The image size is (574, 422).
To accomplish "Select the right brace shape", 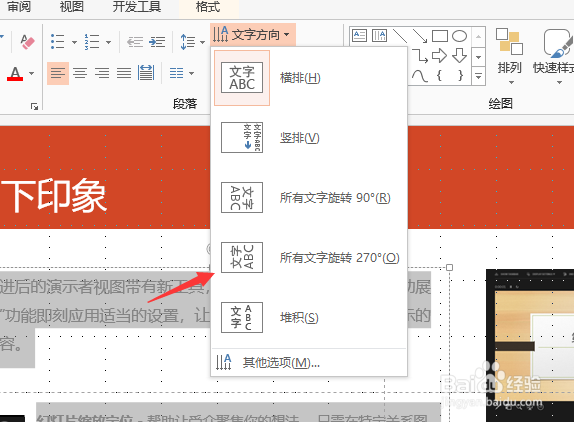I will click(x=460, y=75).
